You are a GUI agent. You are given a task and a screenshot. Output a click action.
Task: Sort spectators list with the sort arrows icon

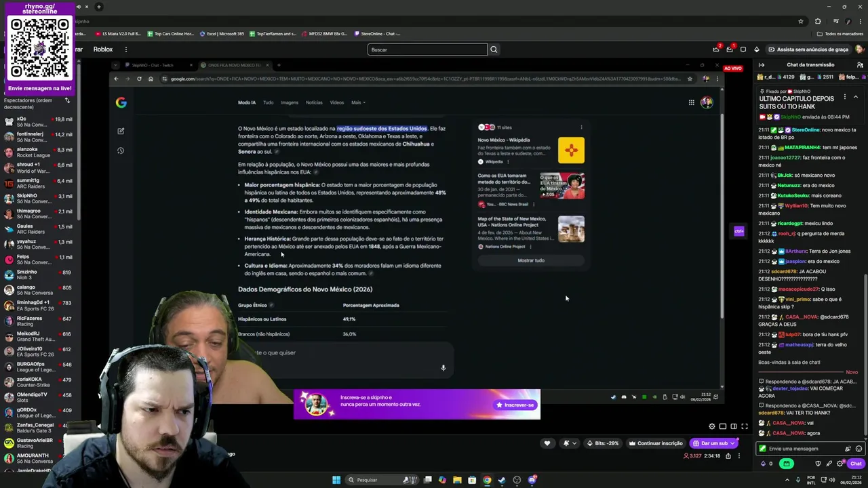coord(67,100)
